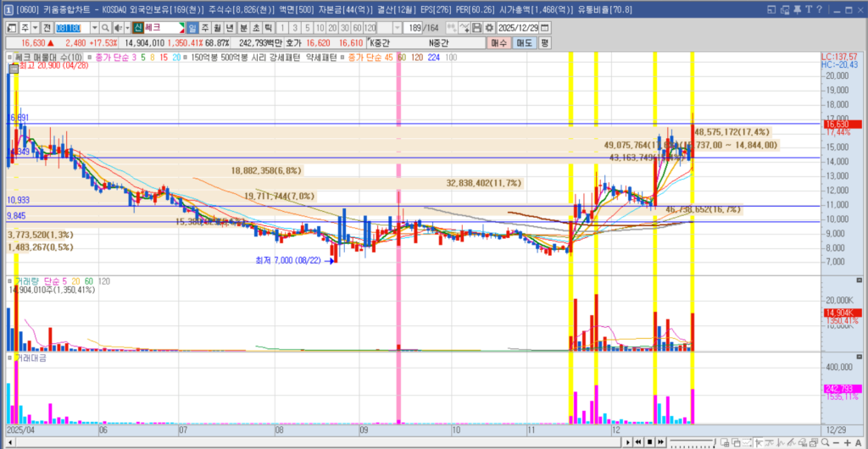868x449 pixels.
Task: Open chart settings gear icon
Action: click(488, 28)
